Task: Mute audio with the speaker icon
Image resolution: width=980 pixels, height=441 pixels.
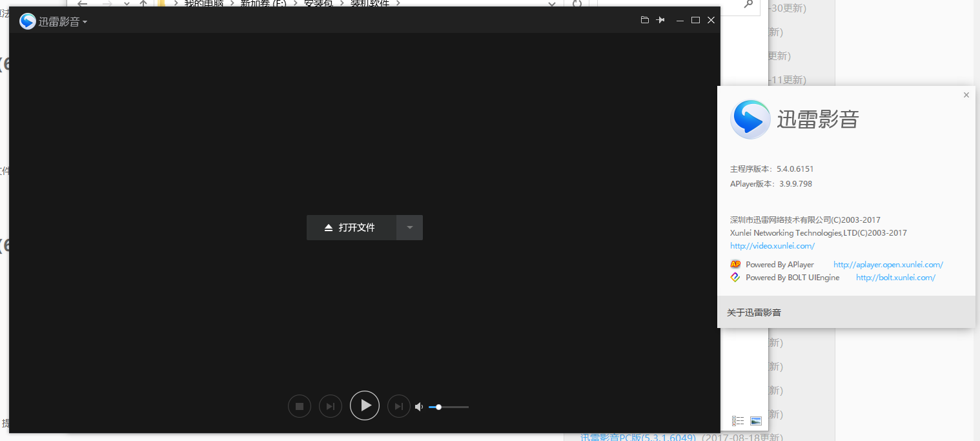Action: click(419, 407)
